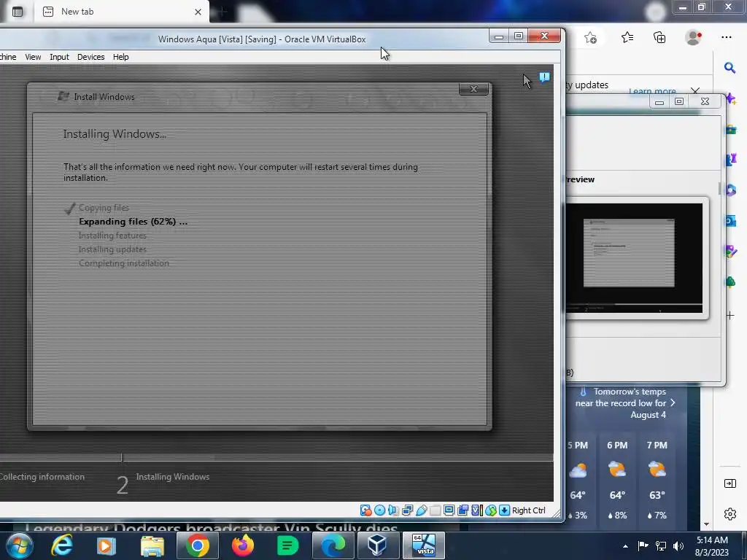The width and height of the screenshot is (747, 560).
Task: Click the 6 PM hourly forecast card
Action: pos(617,481)
